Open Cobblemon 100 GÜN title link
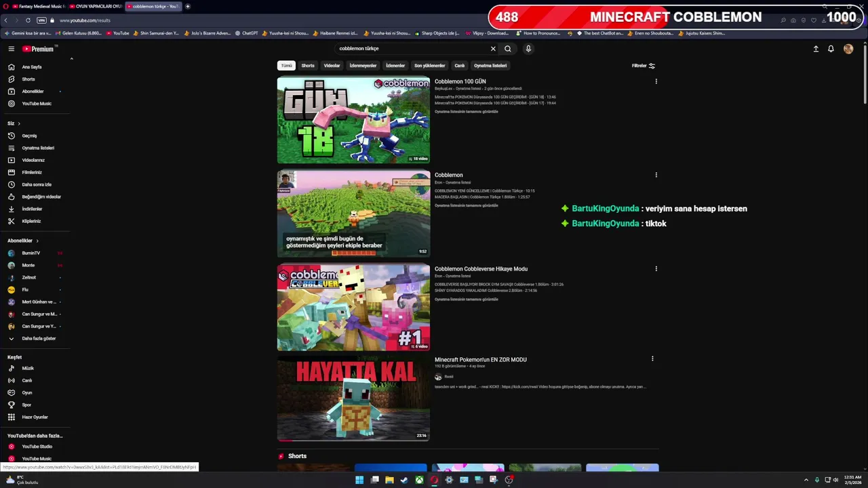This screenshot has width=868, height=488. click(x=460, y=81)
